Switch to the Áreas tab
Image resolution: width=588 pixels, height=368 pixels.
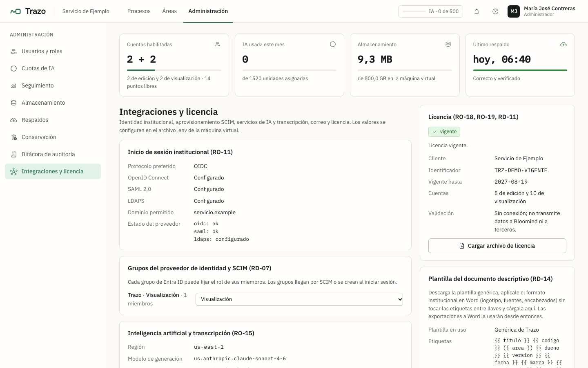[x=169, y=11]
